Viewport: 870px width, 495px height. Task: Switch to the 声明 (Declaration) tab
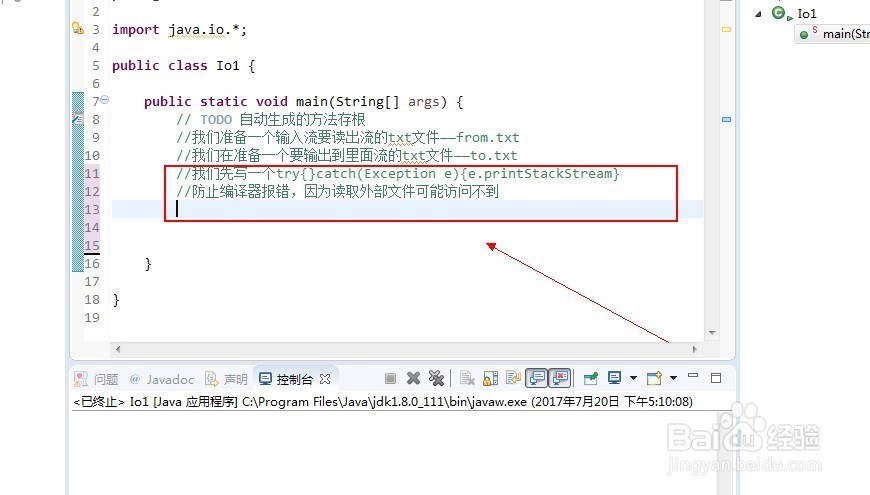tap(226, 379)
